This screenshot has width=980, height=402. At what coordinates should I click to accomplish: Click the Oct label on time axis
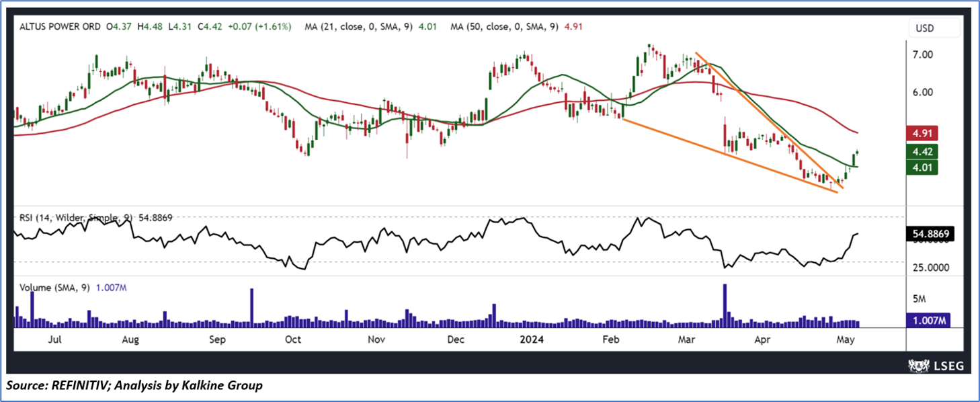292,339
